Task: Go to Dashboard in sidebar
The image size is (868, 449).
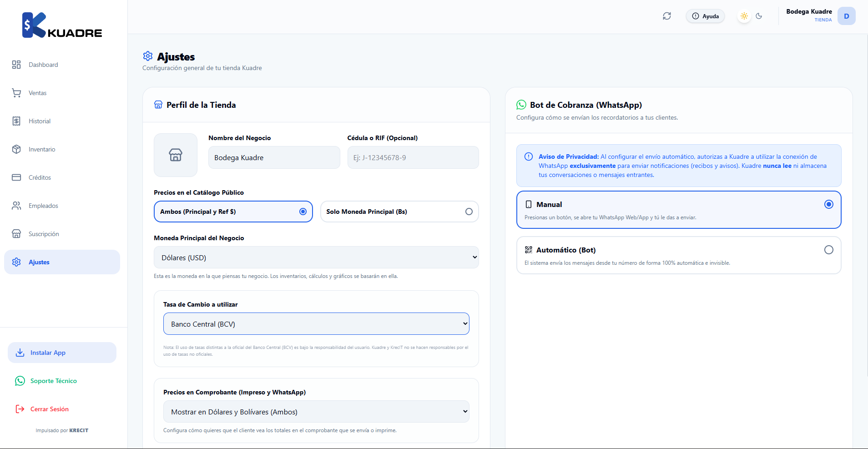Action: click(62, 65)
